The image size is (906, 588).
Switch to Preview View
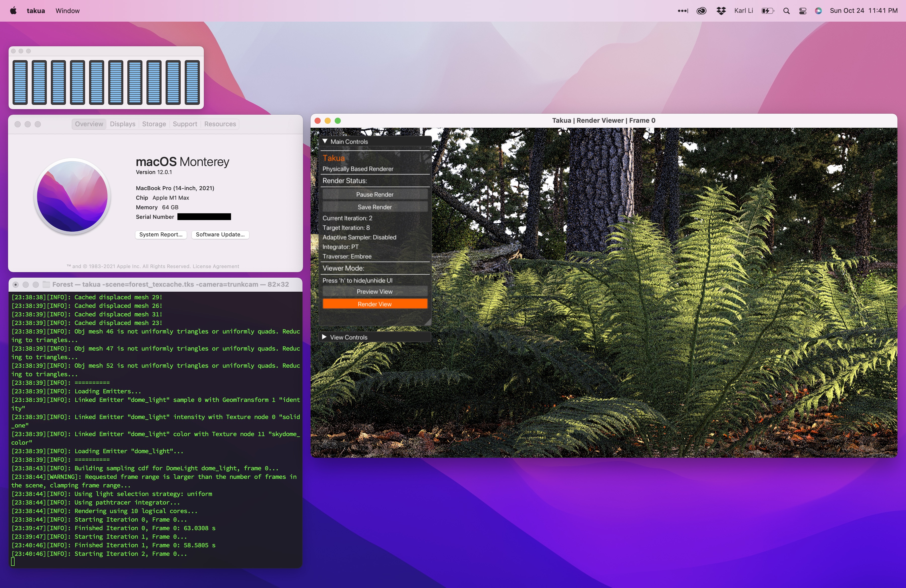tap(374, 292)
